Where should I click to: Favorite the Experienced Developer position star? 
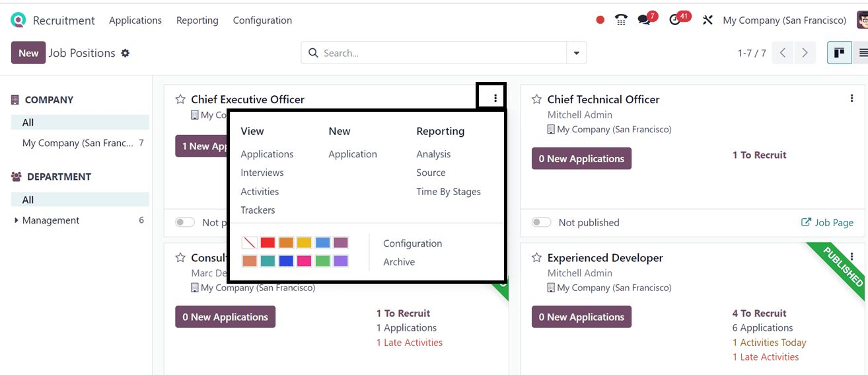coord(536,258)
